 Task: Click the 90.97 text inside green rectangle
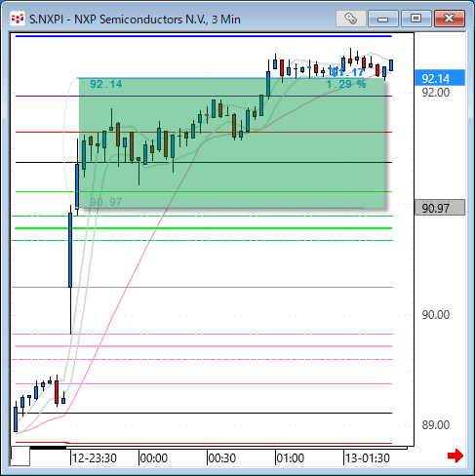coord(106,202)
